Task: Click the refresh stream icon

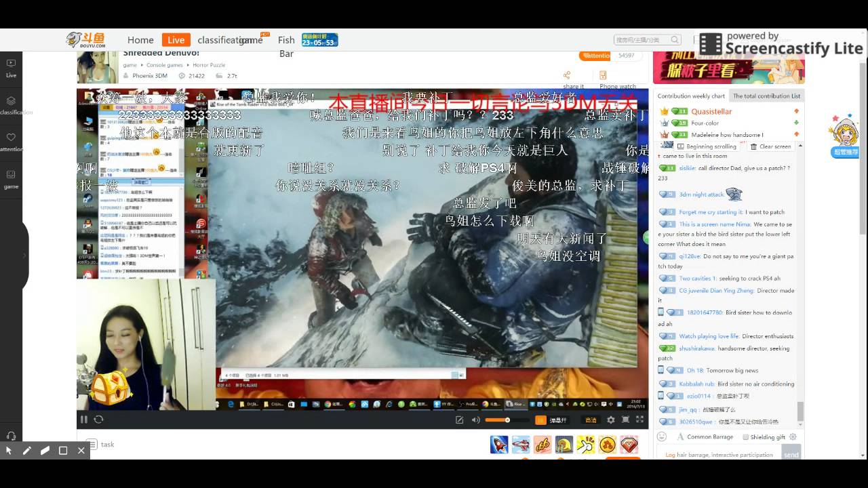Action: [98, 420]
